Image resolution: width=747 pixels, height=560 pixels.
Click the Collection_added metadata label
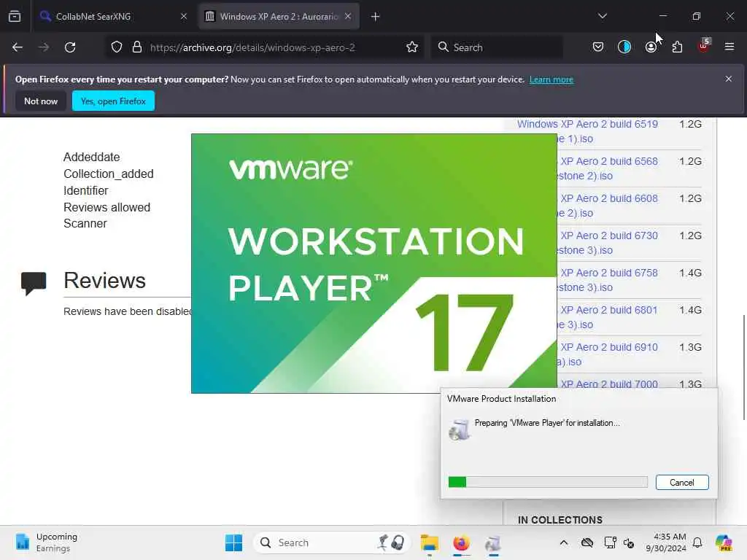[x=109, y=174]
